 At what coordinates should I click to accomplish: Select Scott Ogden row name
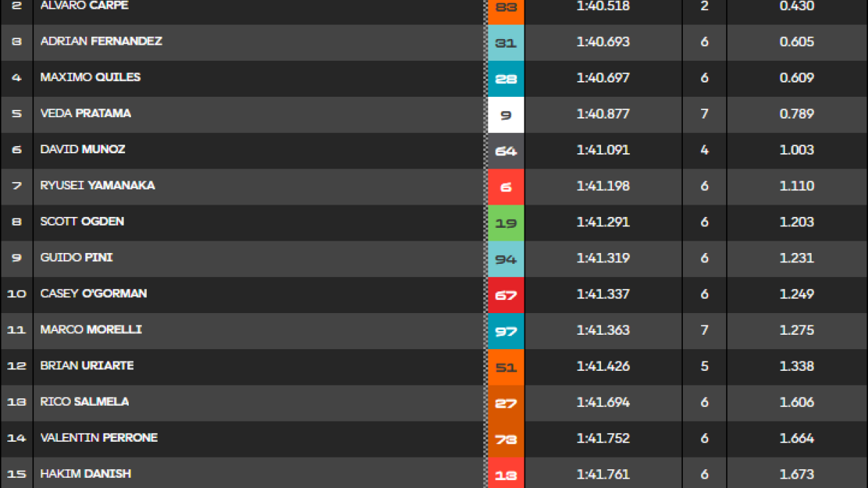click(x=82, y=221)
